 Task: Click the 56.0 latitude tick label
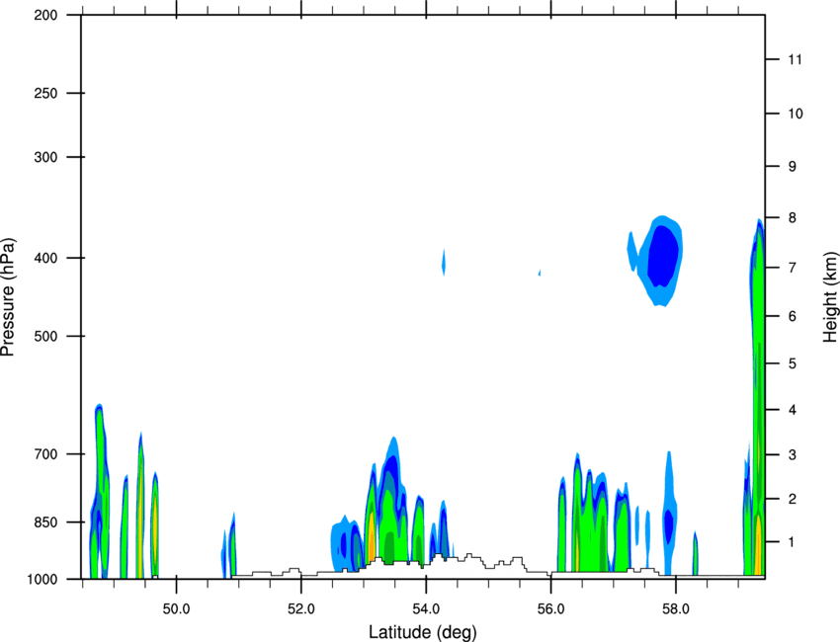pyautogui.click(x=550, y=609)
